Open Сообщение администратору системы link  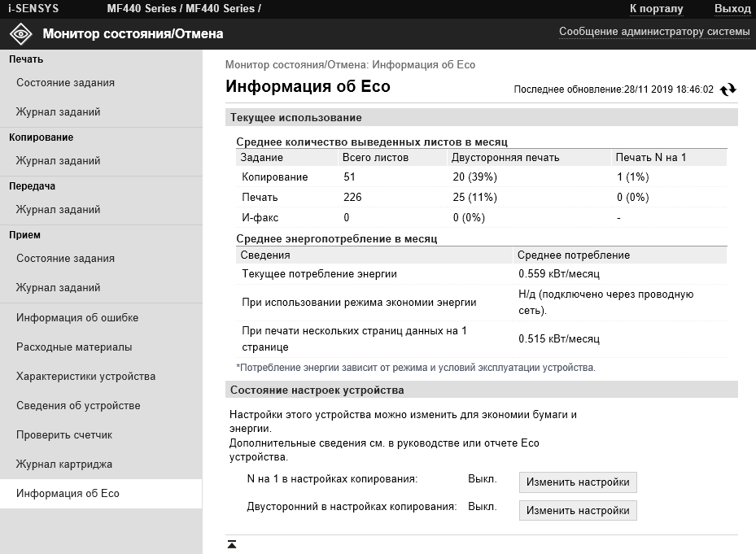[x=653, y=32]
